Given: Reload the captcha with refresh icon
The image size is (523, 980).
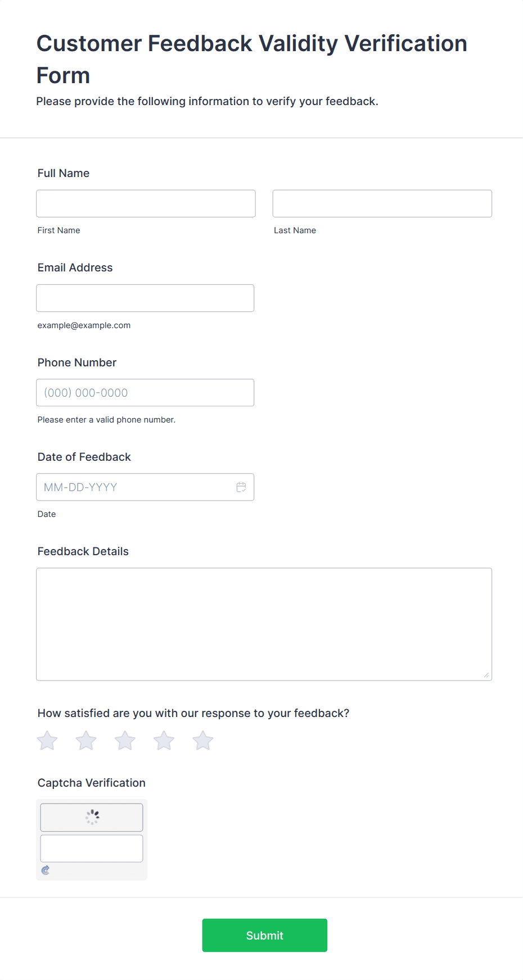Looking at the screenshot, I should 46,870.
